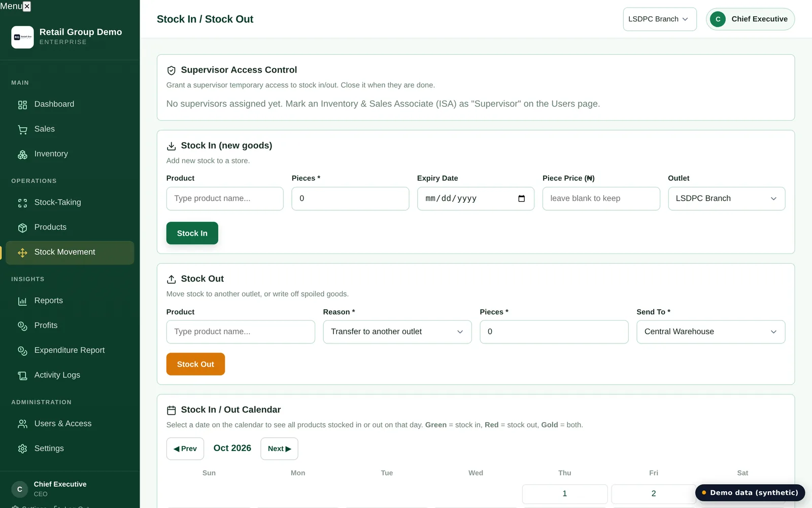The width and height of the screenshot is (812, 508).
Task: Click the Profits coins icon
Action: click(x=22, y=326)
